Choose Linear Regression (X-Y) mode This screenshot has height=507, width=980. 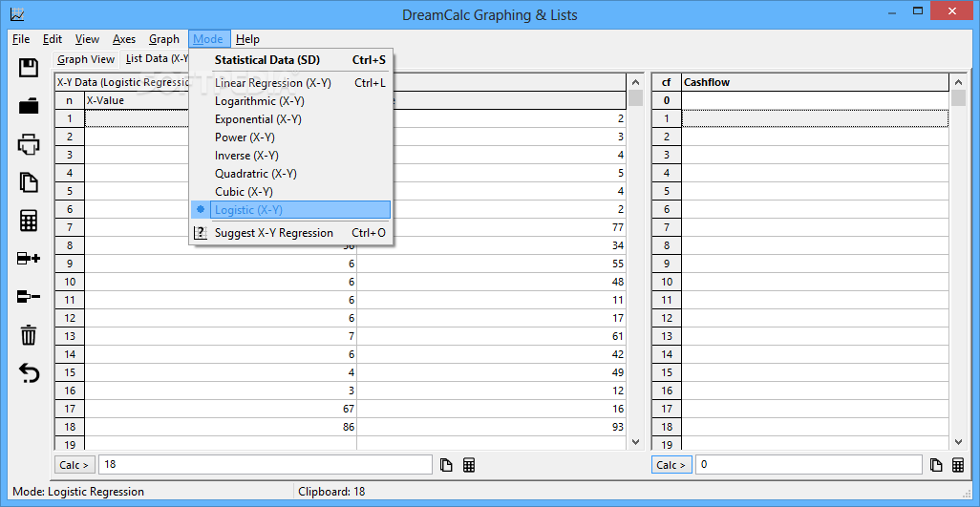point(291,82)
